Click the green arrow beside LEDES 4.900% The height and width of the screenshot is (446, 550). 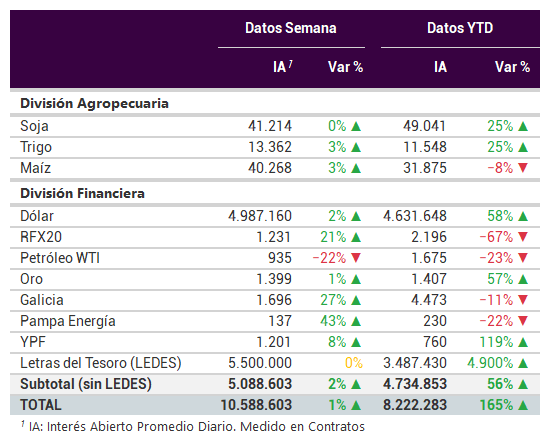coord(523,363)
